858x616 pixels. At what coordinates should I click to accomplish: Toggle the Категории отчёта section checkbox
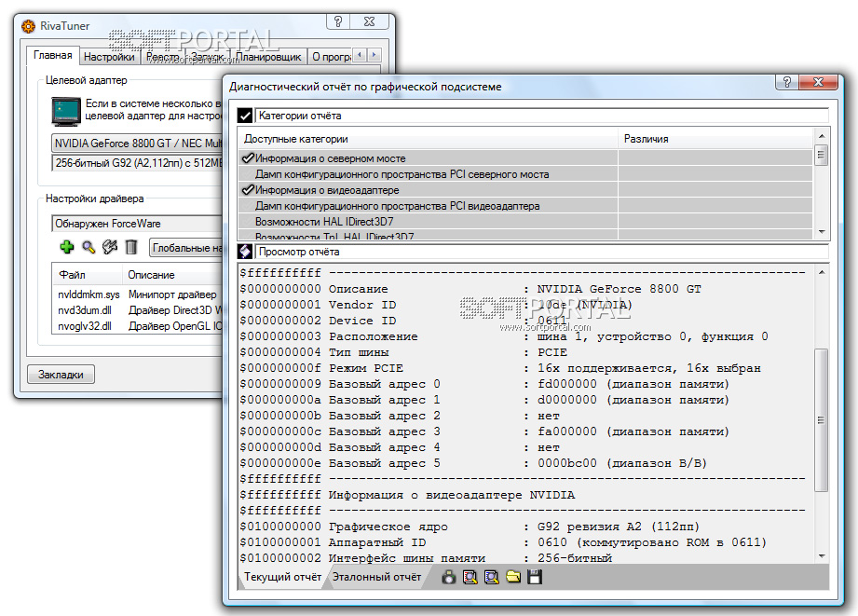tap(245, 116)
